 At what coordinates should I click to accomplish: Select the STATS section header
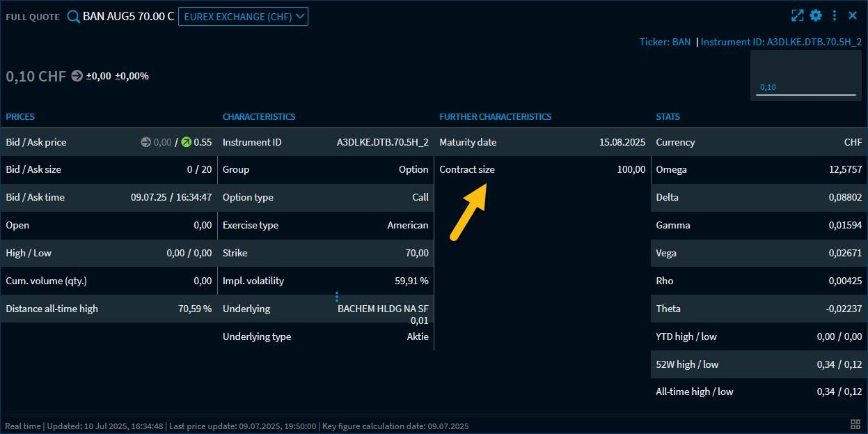pos(668,117)
